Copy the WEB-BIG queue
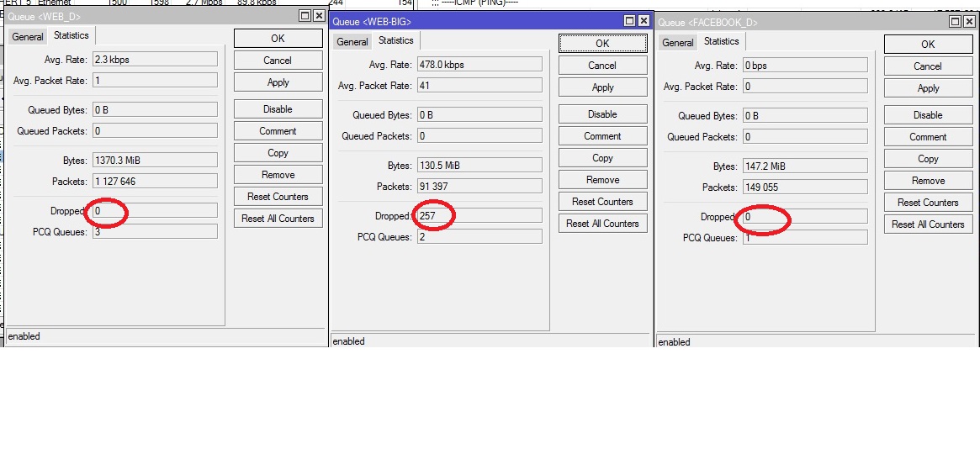Viewport: 980px width, 454px height. tap(602, 158)
